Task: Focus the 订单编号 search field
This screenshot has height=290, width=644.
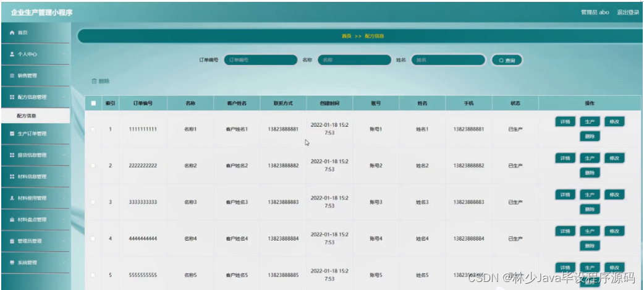Action: (260, 60)
